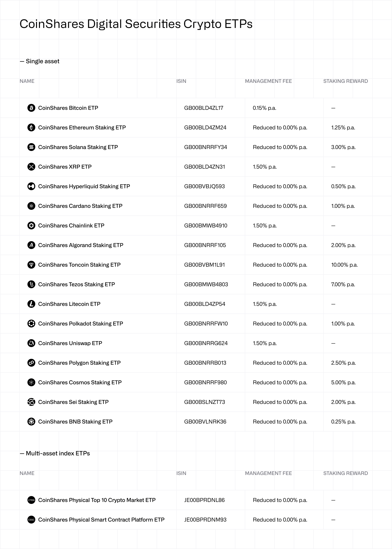The width and height of the screenshot is (392, 549).
Task: Click STAKING REWARD header in multi-asset table
Action: coord(345,473)
